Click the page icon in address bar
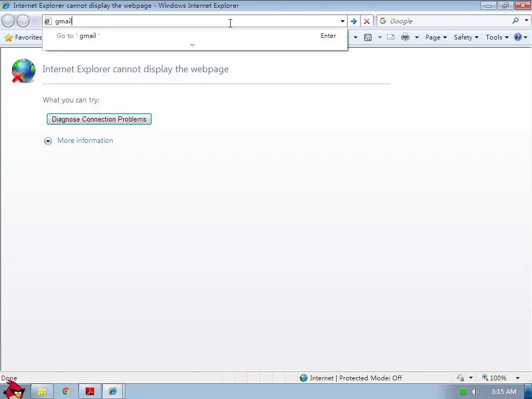The image size is (532, 399). click(x=48, y=21)
